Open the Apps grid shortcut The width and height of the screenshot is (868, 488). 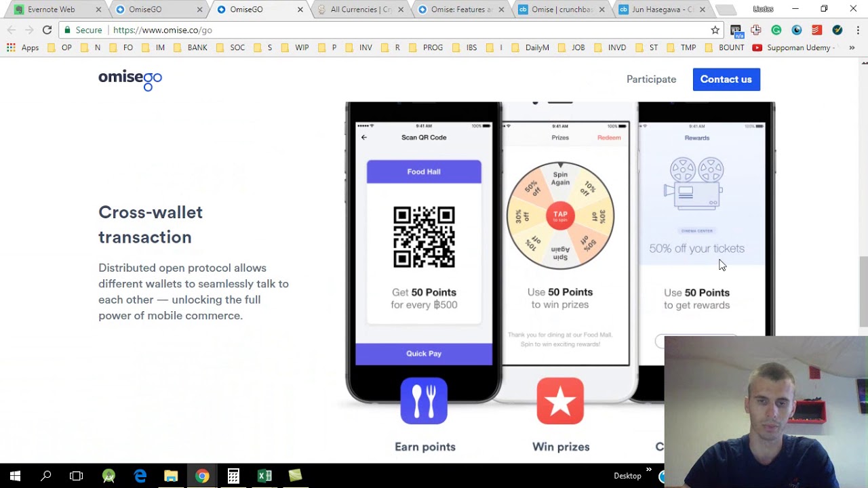[x=22, y=47]
